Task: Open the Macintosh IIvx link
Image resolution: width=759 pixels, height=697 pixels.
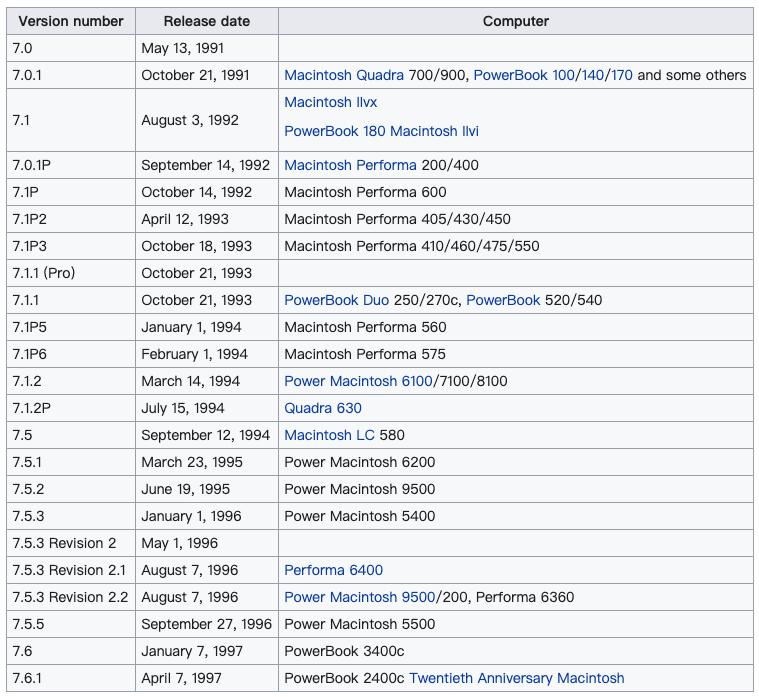Action: tap(331, 102)
